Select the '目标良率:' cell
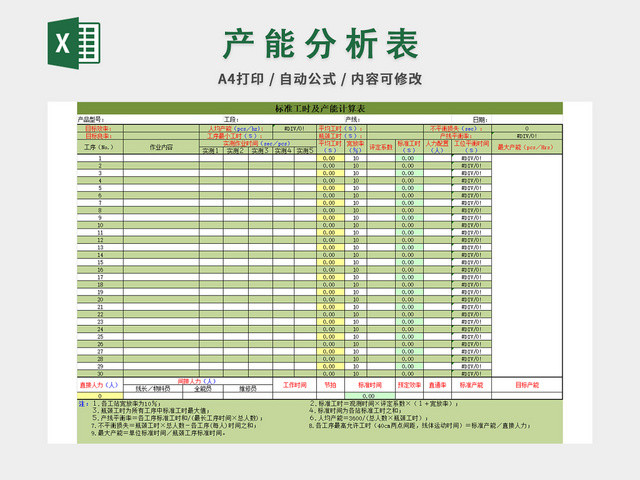 click(x=100, y=136)
